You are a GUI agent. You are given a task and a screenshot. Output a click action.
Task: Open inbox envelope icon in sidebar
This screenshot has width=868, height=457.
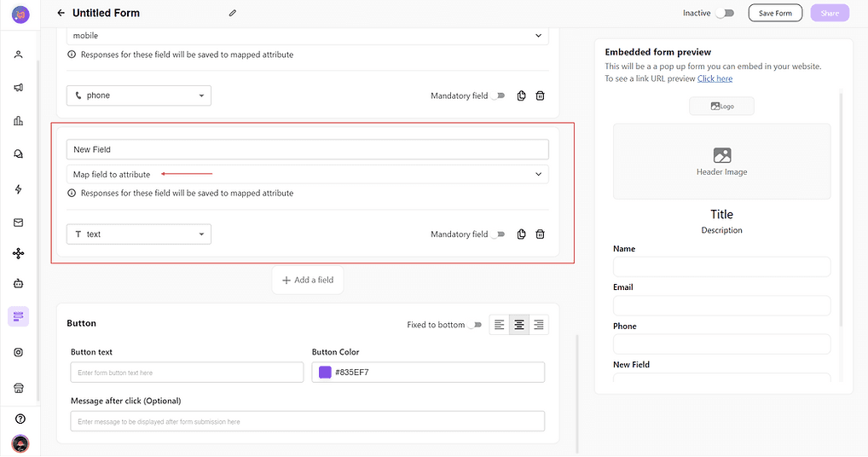[18, 223]
